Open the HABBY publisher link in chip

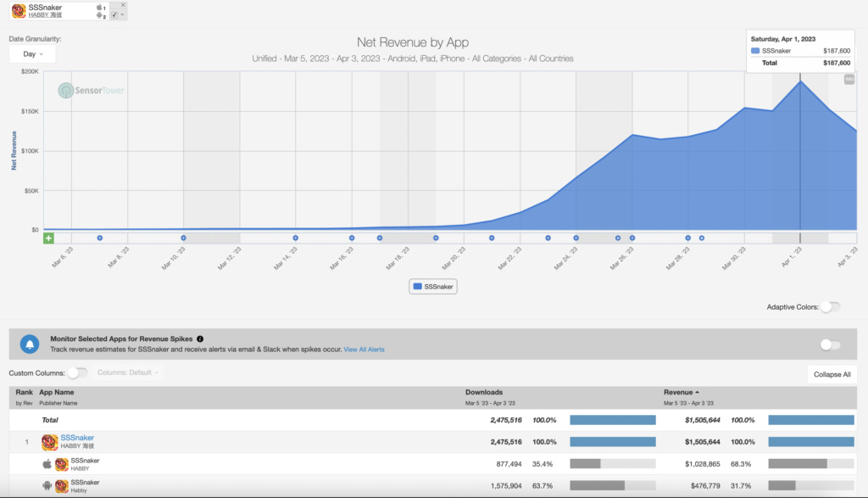[x=45, y=15]
